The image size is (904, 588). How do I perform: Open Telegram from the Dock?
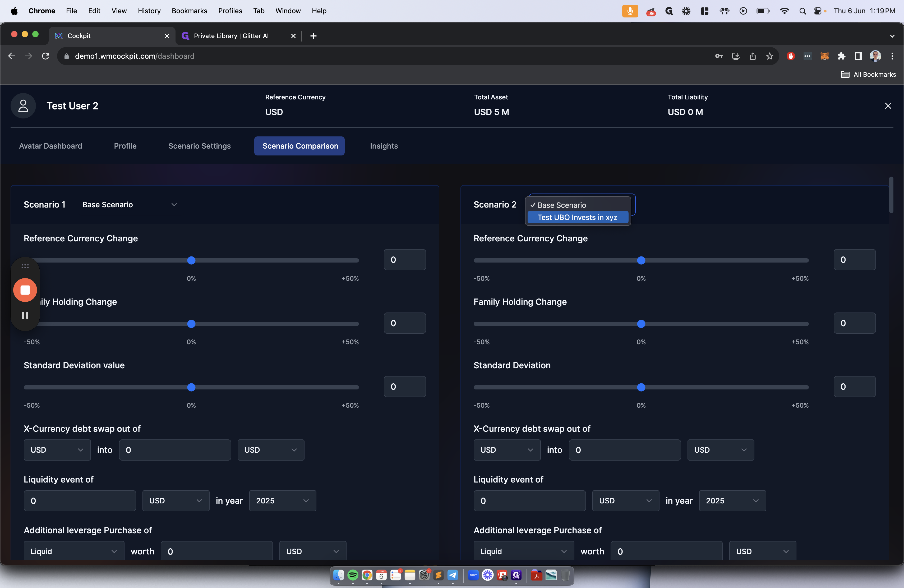coord(452,575)
